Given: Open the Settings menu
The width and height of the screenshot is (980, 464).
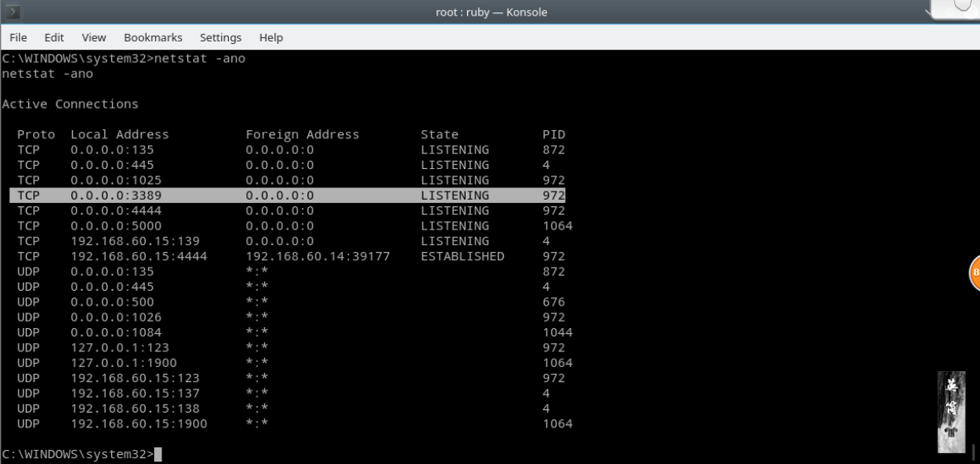Looking at the screenshot, I should (220, 37).
